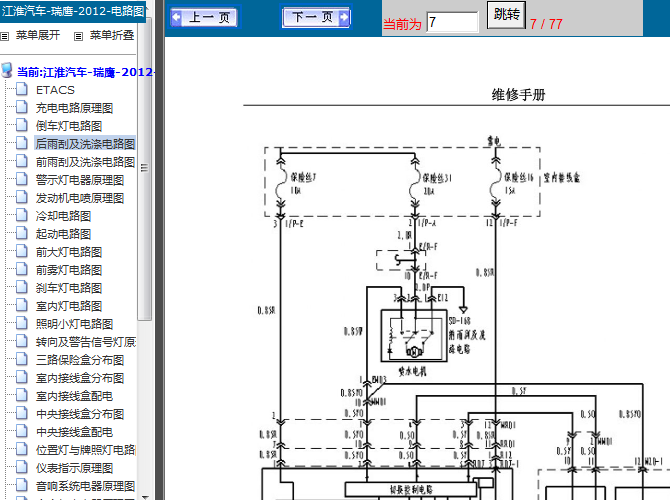Open 刹车灯电路图 item
The height and width of the screenshot is (500, 670).
pyautogui.click(x=69, y=288)
